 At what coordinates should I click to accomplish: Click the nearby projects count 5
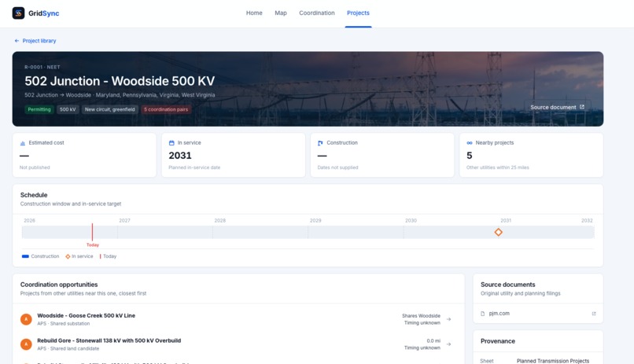click(x=469, y=156)
